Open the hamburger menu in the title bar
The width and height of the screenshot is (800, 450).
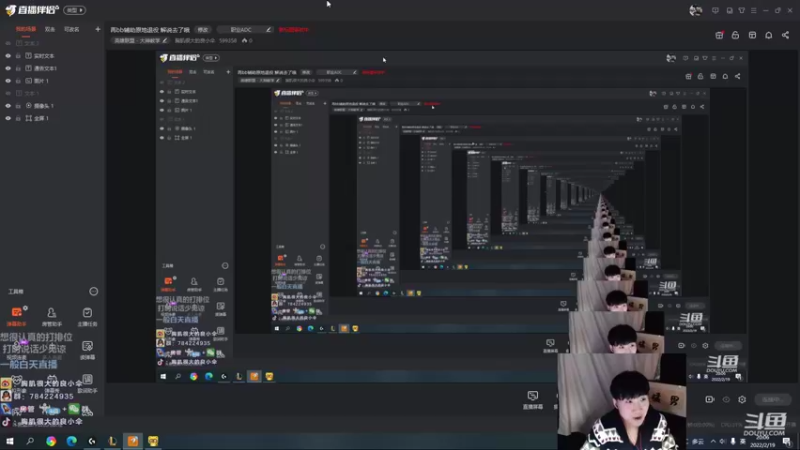coord(754,10)
